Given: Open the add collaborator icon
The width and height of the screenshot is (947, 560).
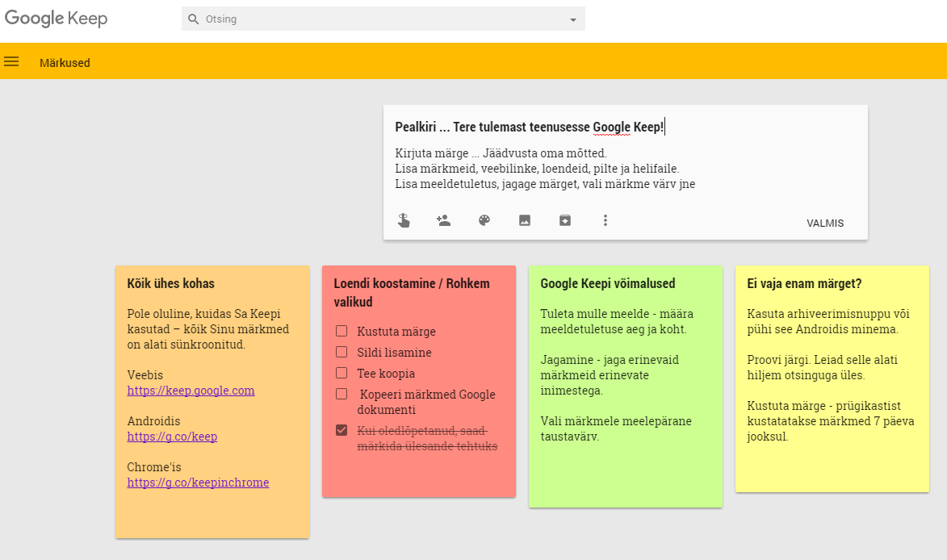Looking at the screenshot, I should point(443,220).
